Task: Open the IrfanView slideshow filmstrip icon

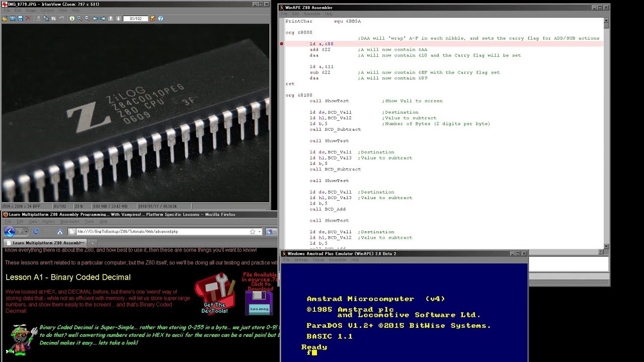Action: tap(13, 19)
